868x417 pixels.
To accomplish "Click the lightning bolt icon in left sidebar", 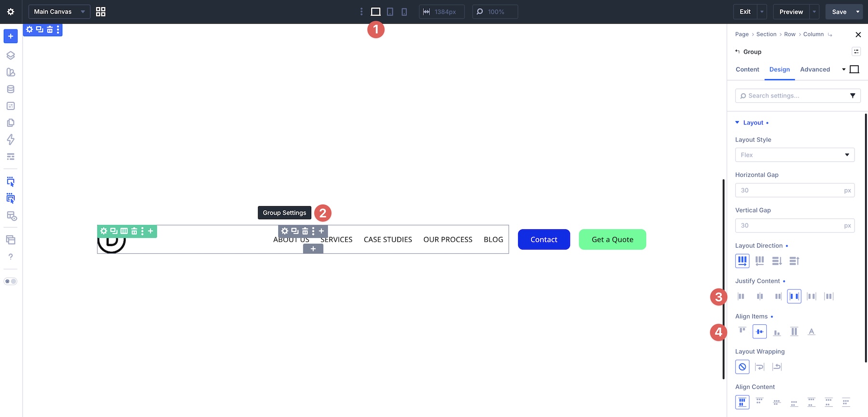I will click(x=11, y=139).
